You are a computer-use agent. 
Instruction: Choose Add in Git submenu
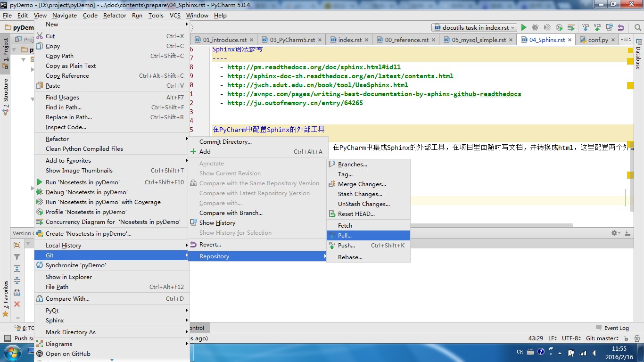pyautogui.click(x=258, y=152)
